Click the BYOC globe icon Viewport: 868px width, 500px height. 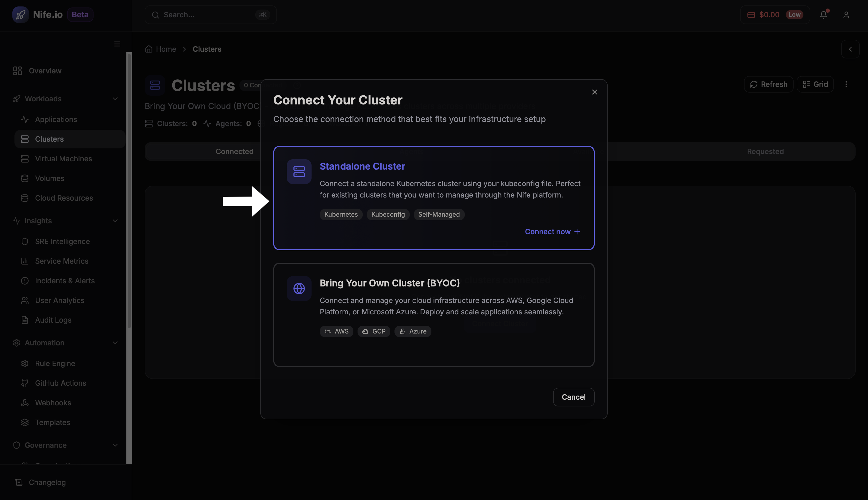[x=298, y=289]
